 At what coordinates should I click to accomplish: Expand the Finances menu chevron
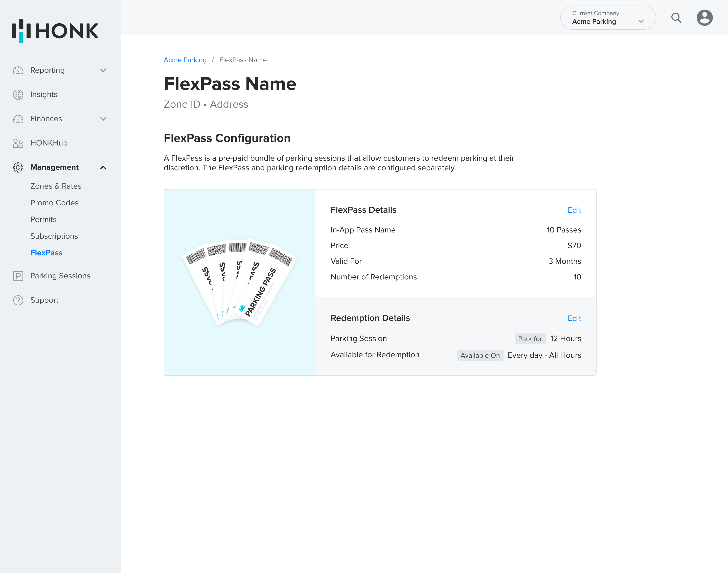103,119
